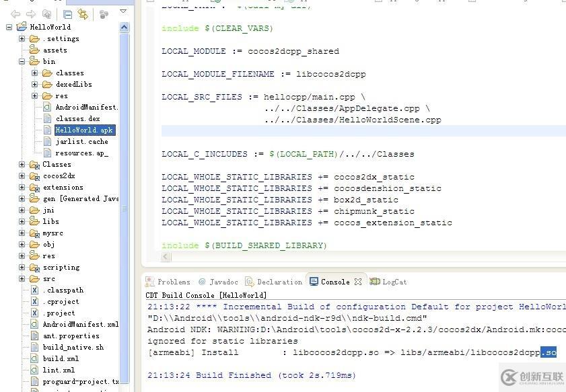The width and height of the screenshot is (566, 392).
Task: Click the scripting linked folder icon
Action: [34, 267]
